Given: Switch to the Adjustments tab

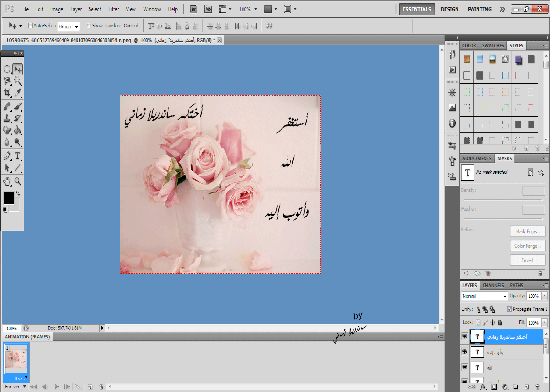Looking at the screenshot, I should [477, 159].
